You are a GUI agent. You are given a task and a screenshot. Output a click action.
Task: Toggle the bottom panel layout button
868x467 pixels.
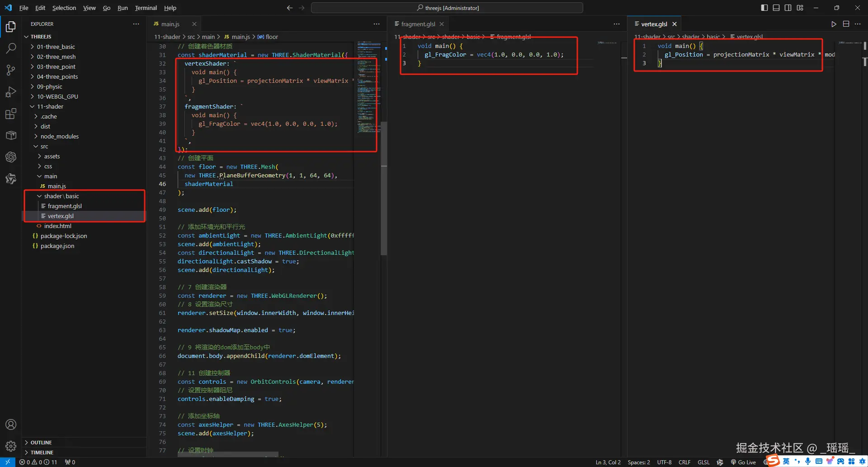[776, 8]
